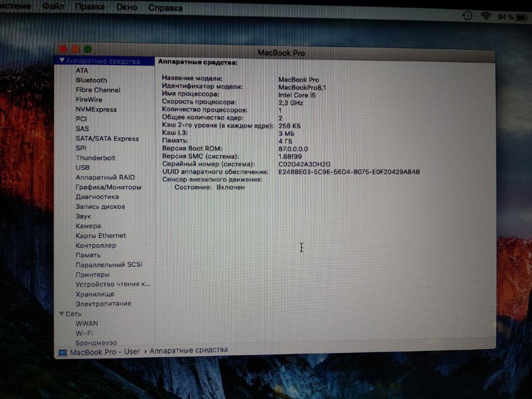Click the MacBookPro8,1 model identifier
The image size is (532, 399).
(302, 88)
